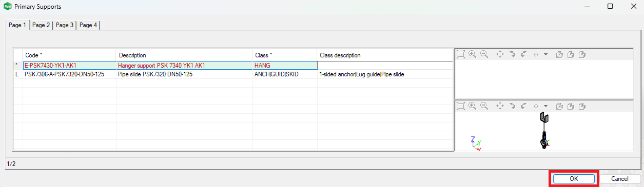Click Fit to Window in lower preview toolbar
The height and width of the screenshot is (187, 644).
[461, 106]
